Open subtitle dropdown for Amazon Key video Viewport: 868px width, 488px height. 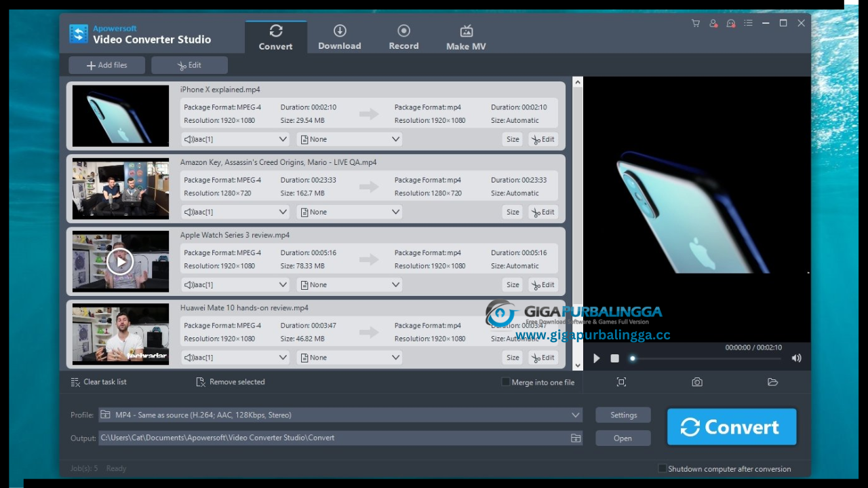pyautogui.click(x=350, y=212)
